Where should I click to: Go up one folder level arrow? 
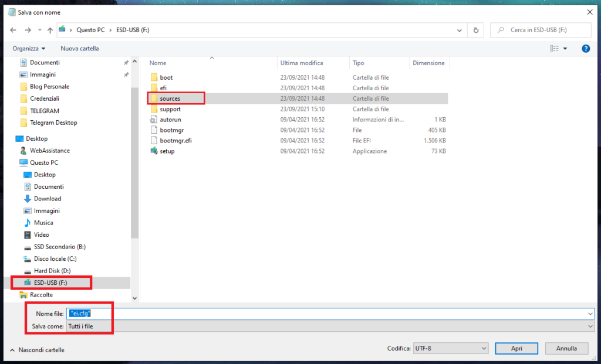pyautogui.click(x=50, y=30)
